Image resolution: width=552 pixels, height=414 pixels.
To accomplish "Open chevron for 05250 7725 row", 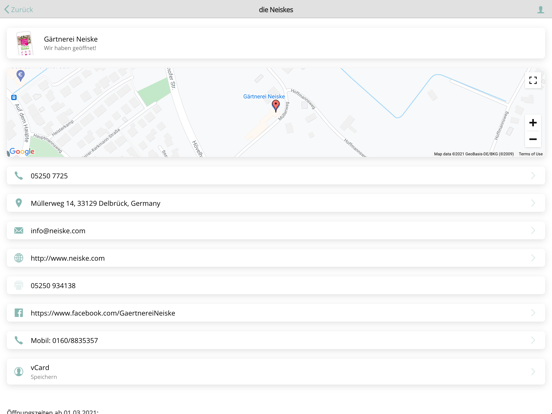I will pos(533,176).
